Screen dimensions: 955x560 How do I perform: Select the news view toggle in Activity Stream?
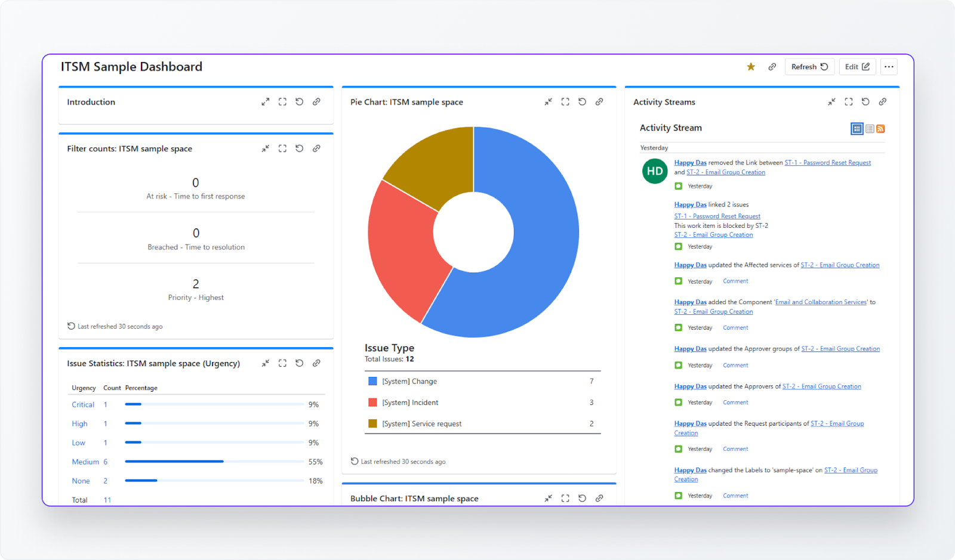[857, 128]
